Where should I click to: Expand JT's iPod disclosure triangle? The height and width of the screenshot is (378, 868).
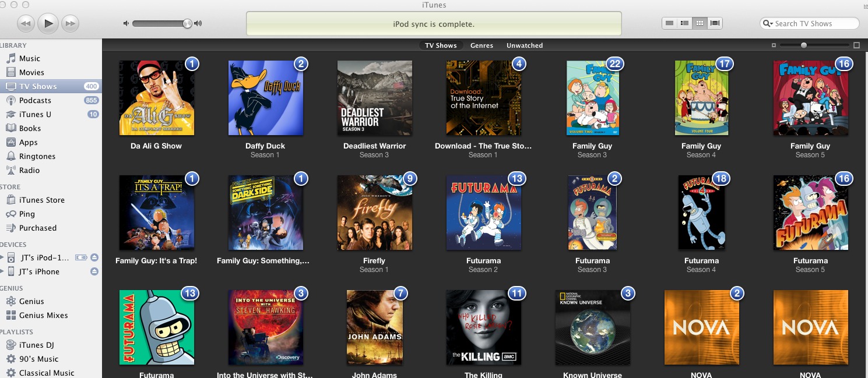click(2, 257)
